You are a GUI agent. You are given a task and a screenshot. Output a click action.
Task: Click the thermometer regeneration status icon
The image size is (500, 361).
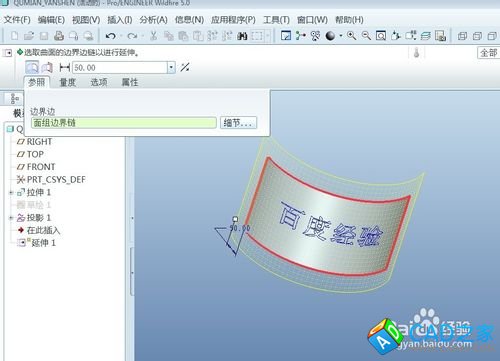[416, 53]
